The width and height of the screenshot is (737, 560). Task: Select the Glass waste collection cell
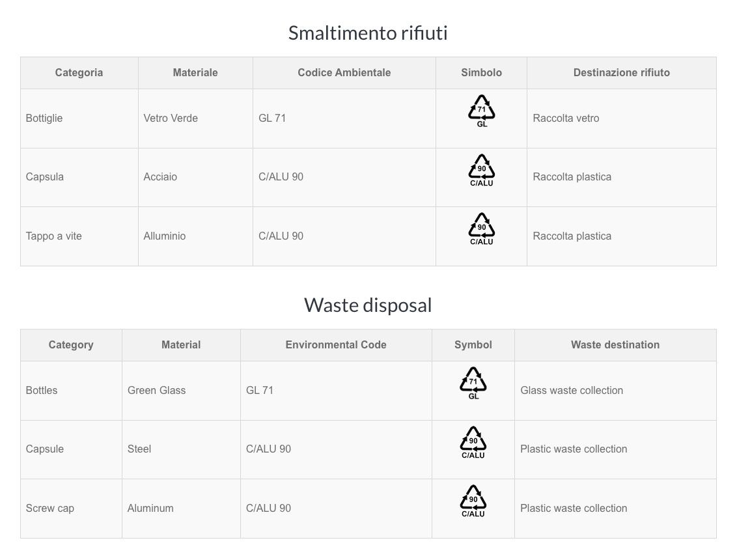point(615,391)
